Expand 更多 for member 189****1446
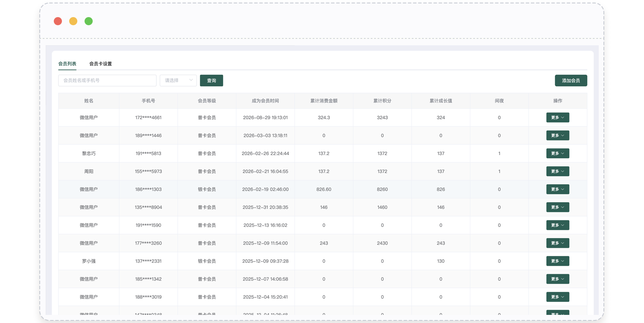This screenshot has height=323, width=644. click(558, 135)
